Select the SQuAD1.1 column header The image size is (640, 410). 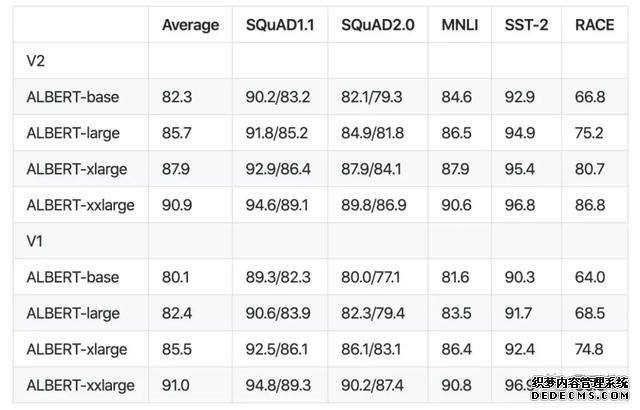point(280,25)
